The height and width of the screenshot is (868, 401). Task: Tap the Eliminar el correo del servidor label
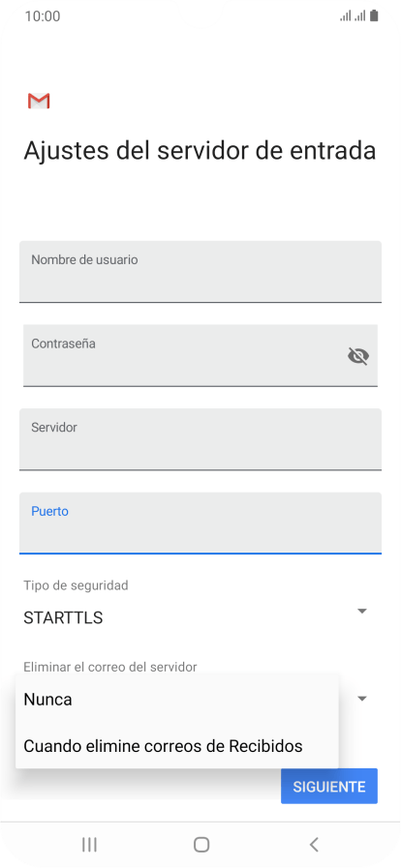click(x=110, y=667)
